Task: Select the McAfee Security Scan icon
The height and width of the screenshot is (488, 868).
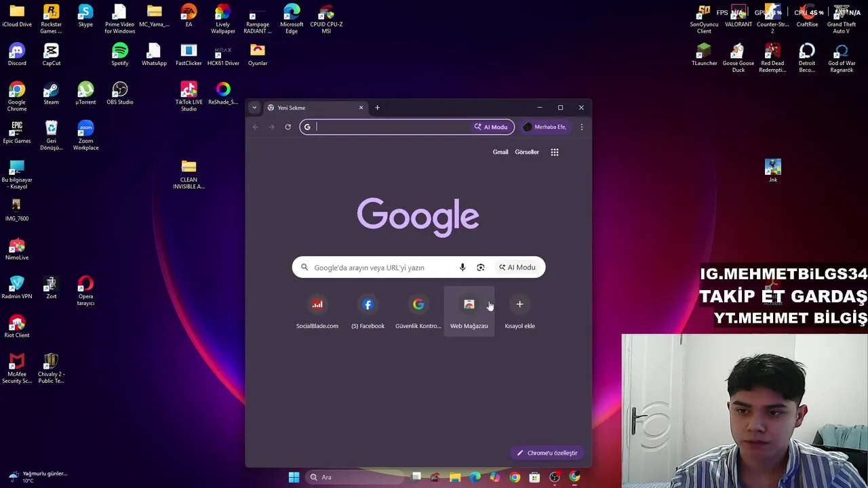Action: click(17, 369)
